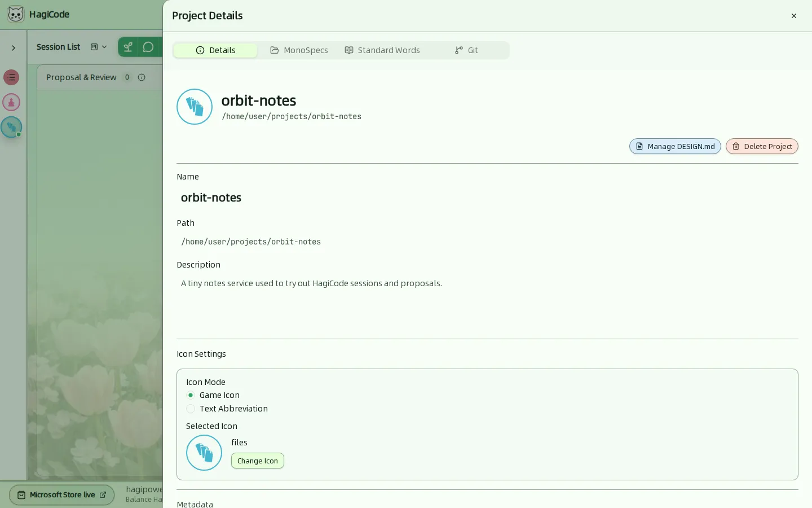Click the large orbit-notes project icon in header
Screen dimensions: 812x508
click(195, 107)
